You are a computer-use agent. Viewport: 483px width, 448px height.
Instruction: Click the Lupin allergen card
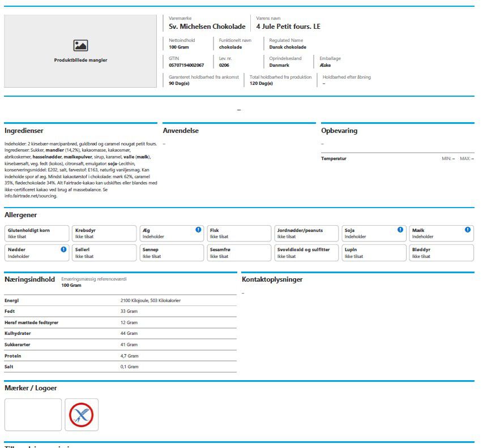(374, 253)
